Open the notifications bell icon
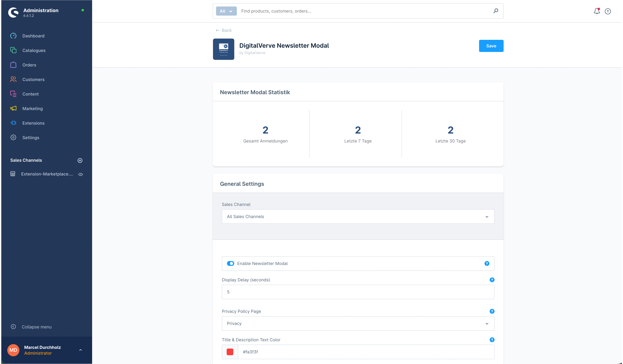 597,11
